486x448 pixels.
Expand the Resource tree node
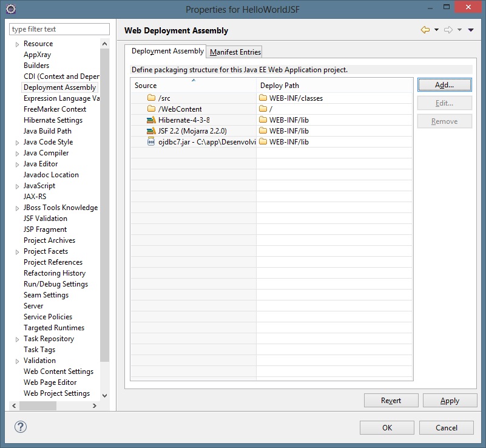pyautogui.click(x=17, y=44)
